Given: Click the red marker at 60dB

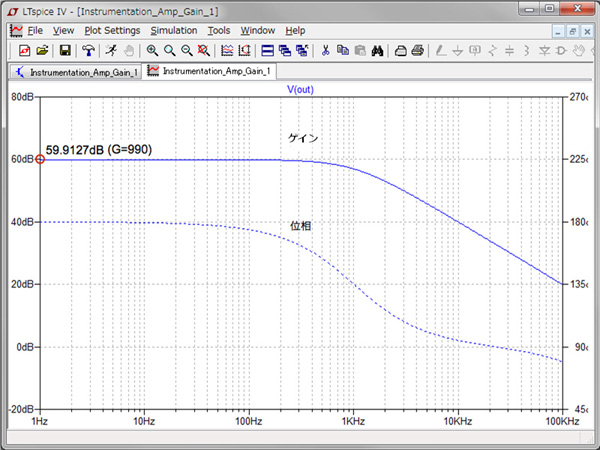Looking at the screenshot, I should tap(40, 159).
